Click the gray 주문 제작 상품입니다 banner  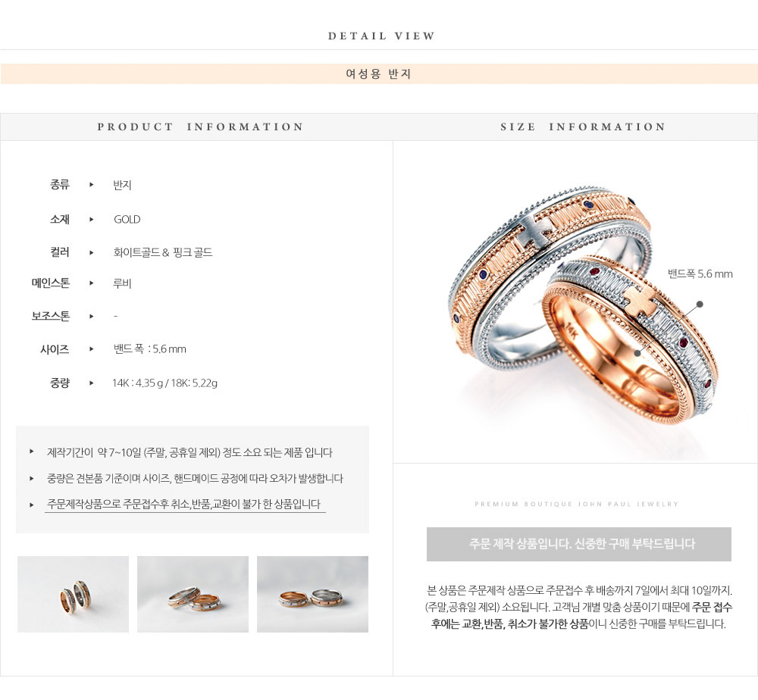(579, 545)
